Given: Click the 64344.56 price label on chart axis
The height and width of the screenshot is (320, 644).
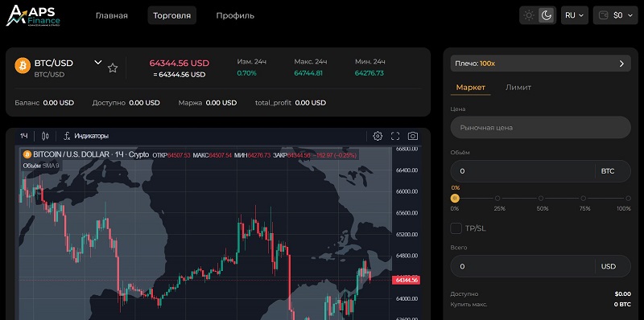Looking at the screenshot, I should pyautogui.click(x=406, y=281).
